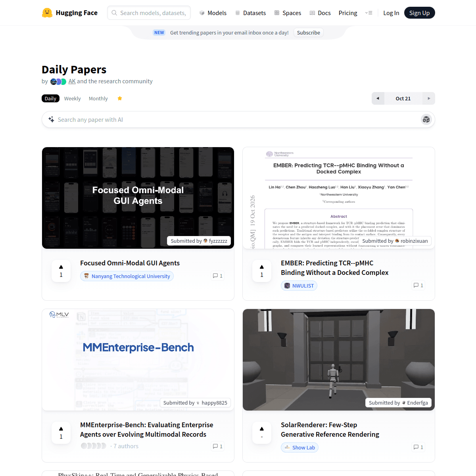Open comments on Focused Omni-Modal GUI Agents
Screen dimensions: 476x476
point(218,276)
